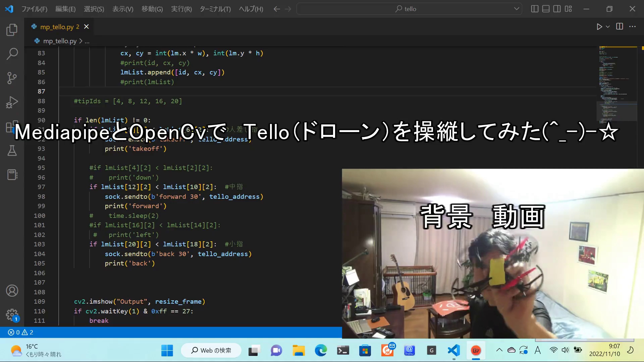Open the 表示(V) menu

coord(123,9)
